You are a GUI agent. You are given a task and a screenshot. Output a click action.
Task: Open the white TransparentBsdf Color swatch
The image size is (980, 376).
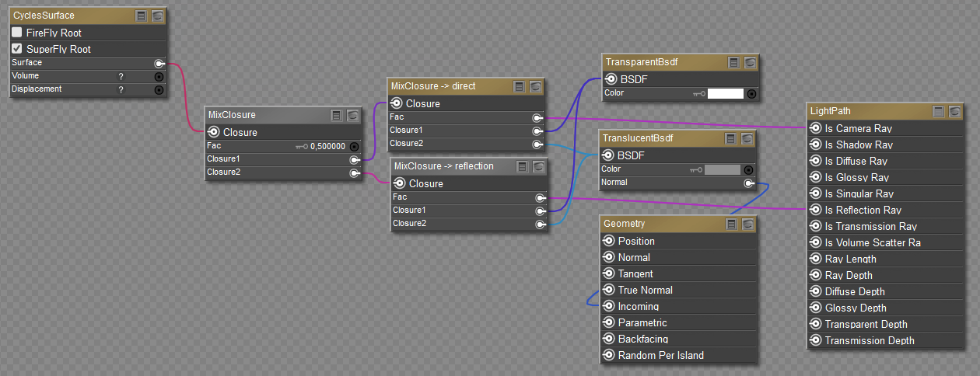point(726,93)
